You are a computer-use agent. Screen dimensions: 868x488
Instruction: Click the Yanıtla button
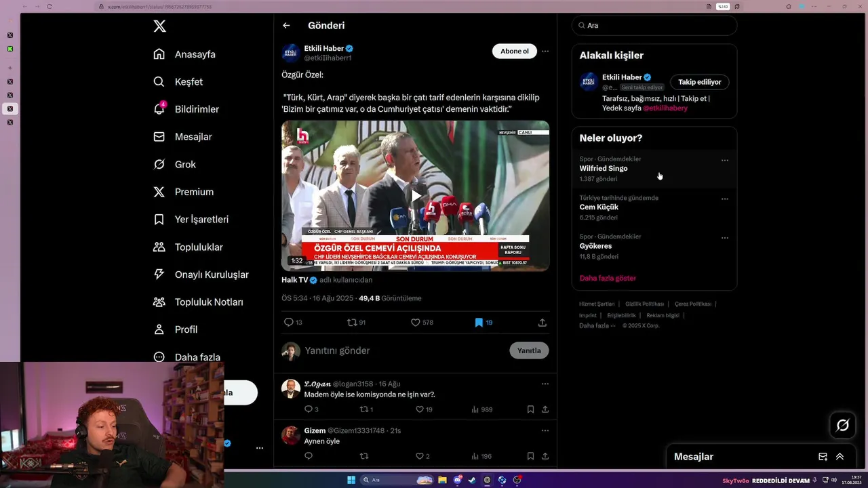coord(529,350)
